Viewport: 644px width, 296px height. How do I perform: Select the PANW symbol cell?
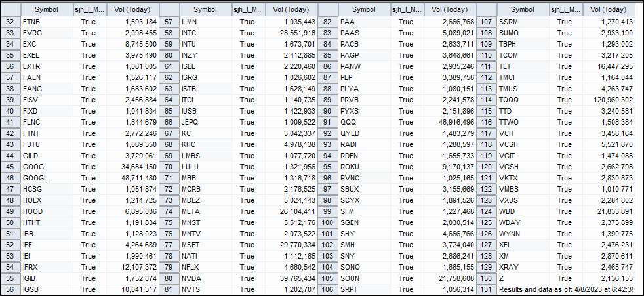(x=365, y=66)
